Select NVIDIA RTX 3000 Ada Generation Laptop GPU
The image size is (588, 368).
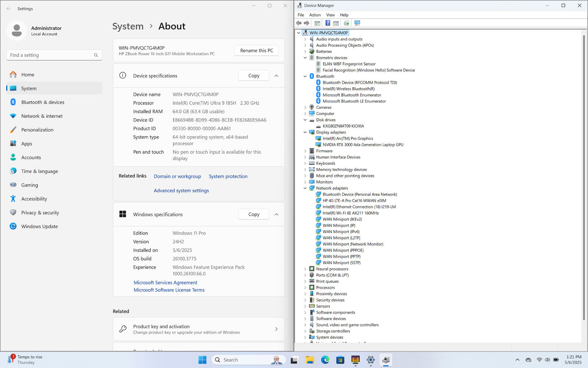[363, 145]
